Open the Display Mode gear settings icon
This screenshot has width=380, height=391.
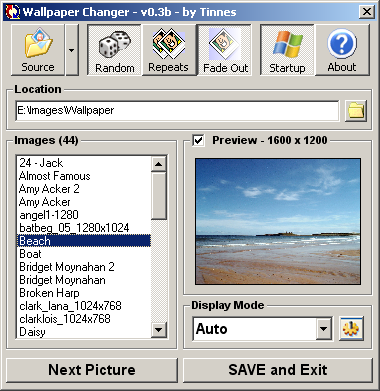tap(351, 329)
